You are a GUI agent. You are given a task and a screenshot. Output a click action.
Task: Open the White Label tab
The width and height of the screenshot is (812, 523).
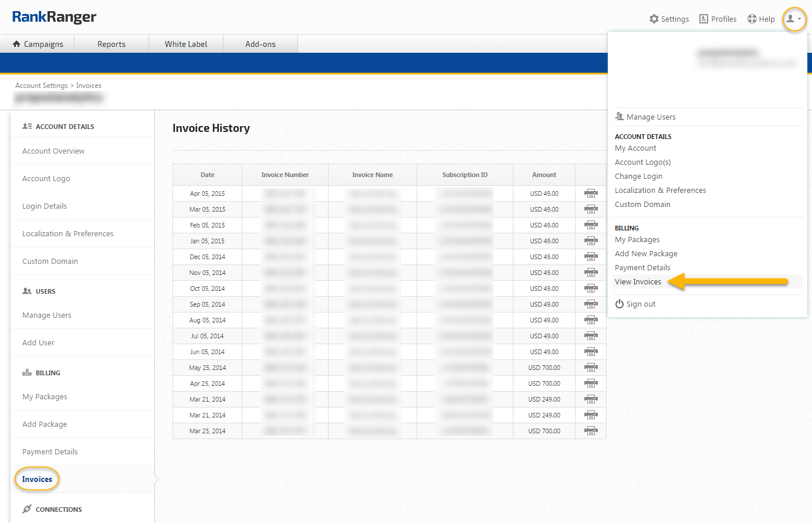point(186,44)
